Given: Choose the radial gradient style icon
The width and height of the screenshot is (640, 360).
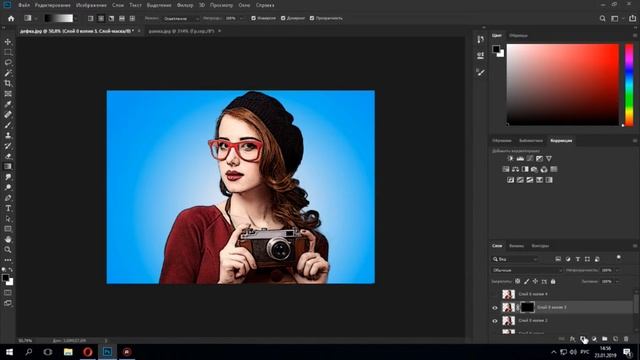Looking at the screenshot, I should 101,18.
